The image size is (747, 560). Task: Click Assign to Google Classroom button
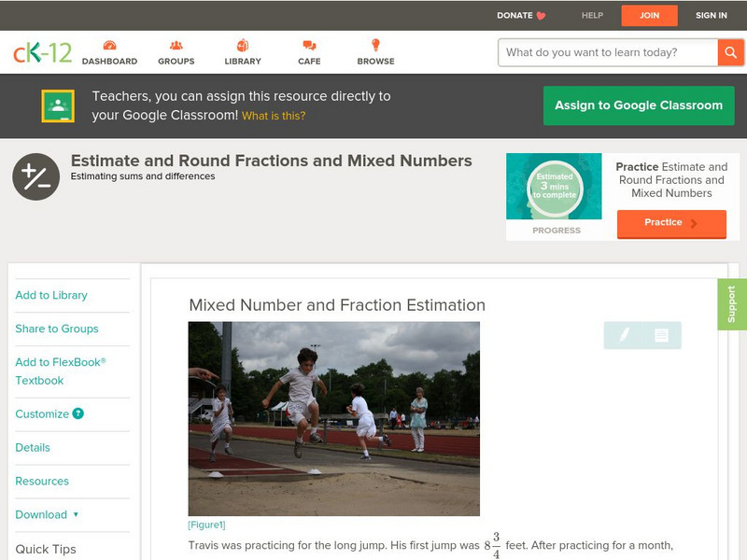coord(639,105)
